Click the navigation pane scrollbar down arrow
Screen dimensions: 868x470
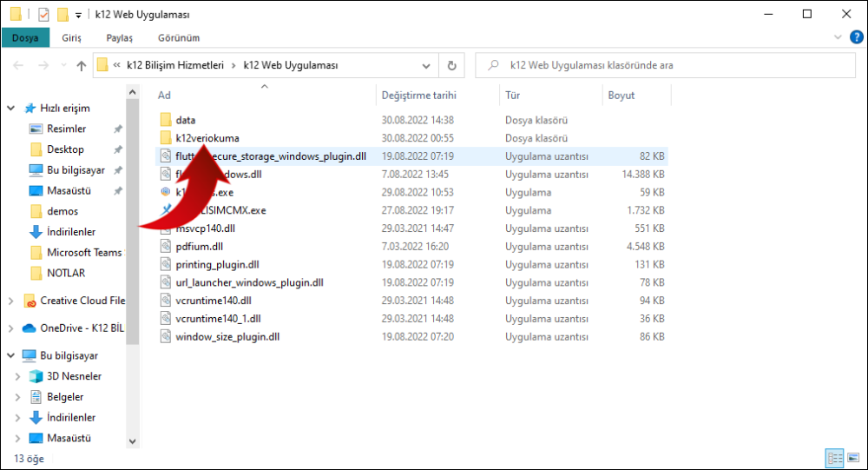[x=132, y=441]
